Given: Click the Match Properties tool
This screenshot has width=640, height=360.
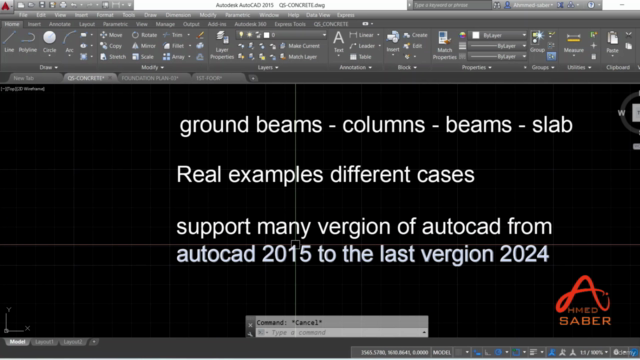Looking at the screenshot, I should click(444, 45).
